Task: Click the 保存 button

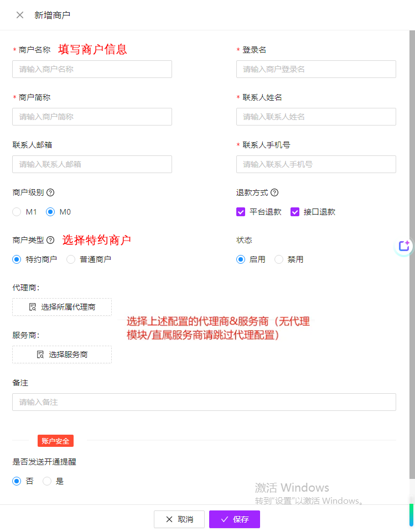Action: (x=234, y=519)
